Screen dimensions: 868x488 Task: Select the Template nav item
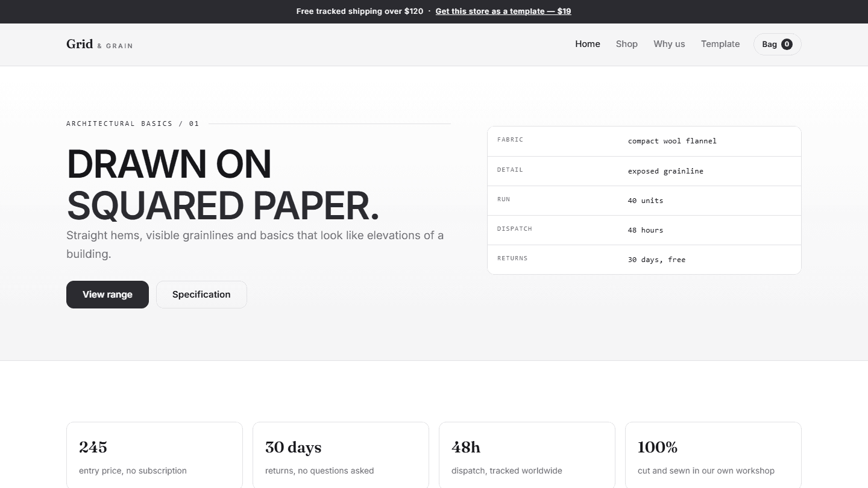click(x=720, y=44)
